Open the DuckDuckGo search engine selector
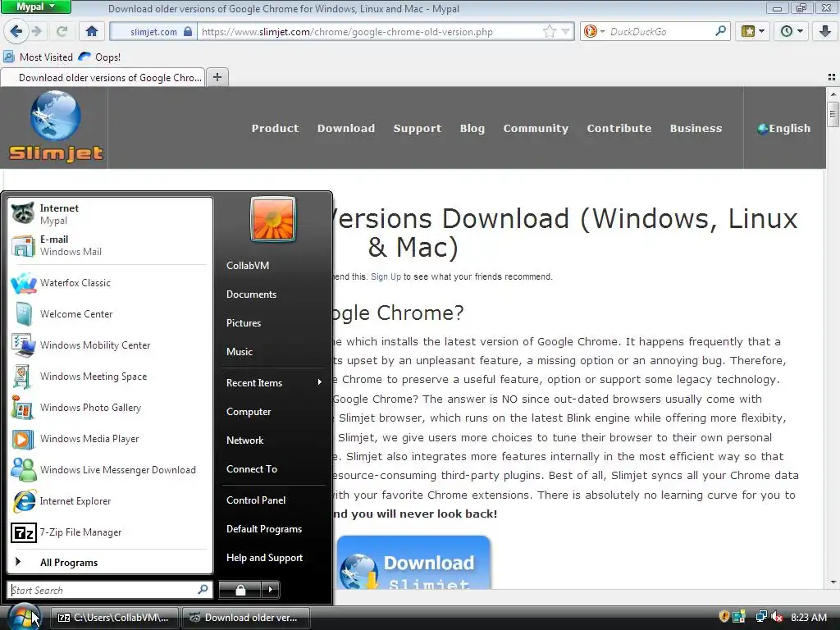The height and width of the screenshot is (630, 840). click(x=594, y=32)
